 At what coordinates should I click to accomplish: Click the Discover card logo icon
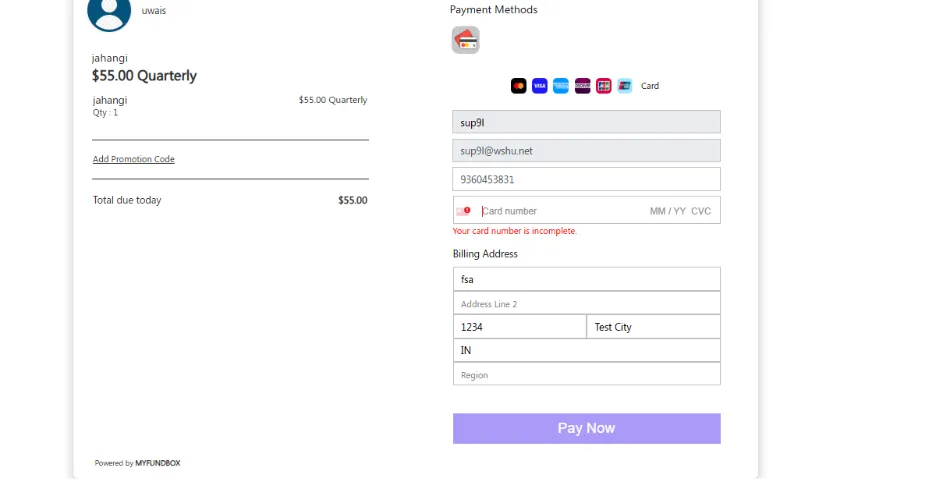point(582,86)
